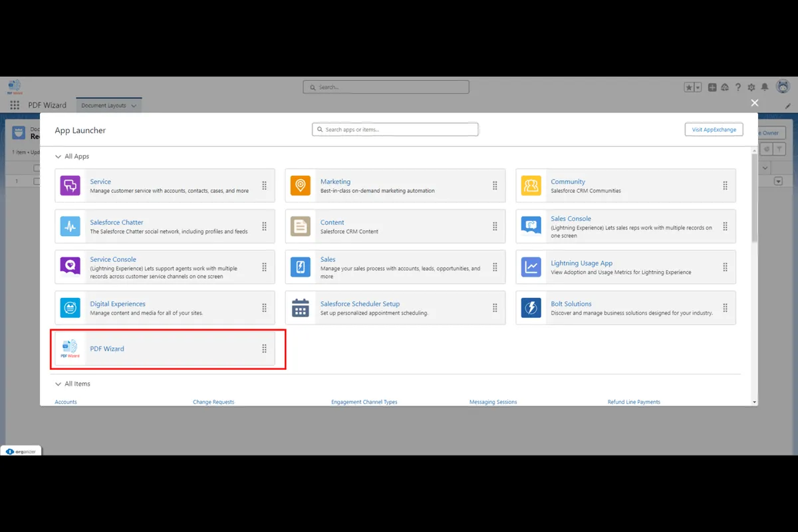Open the global actions plus icon

(x=712, y=87)
